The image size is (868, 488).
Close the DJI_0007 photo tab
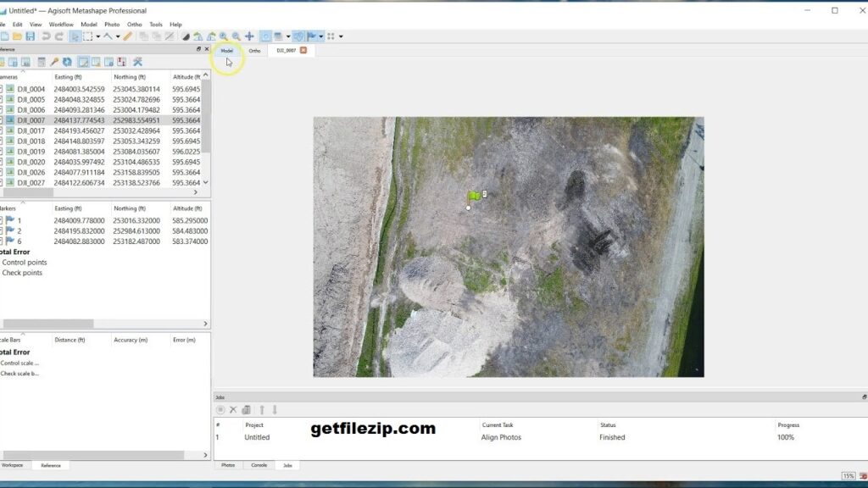coord(303,51)
